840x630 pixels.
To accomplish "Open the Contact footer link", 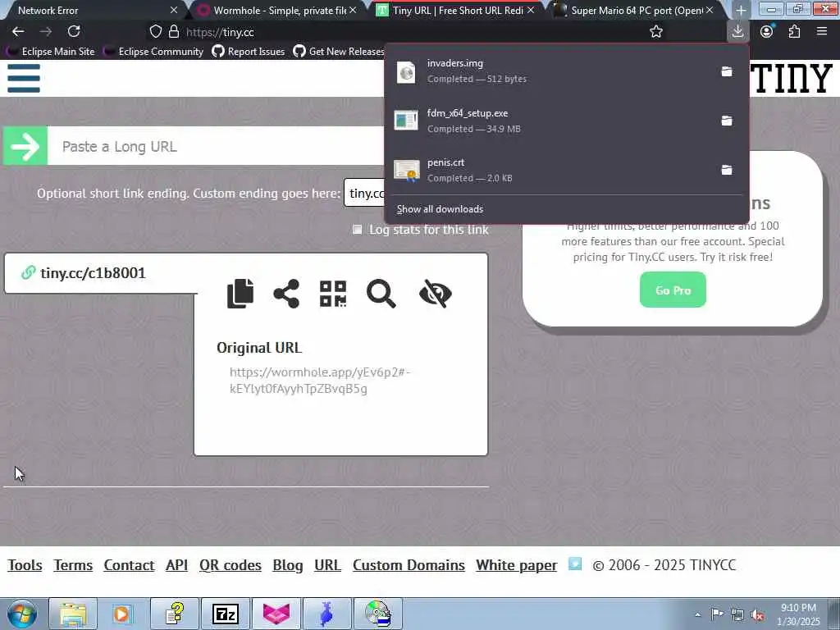I will [129, 565].
